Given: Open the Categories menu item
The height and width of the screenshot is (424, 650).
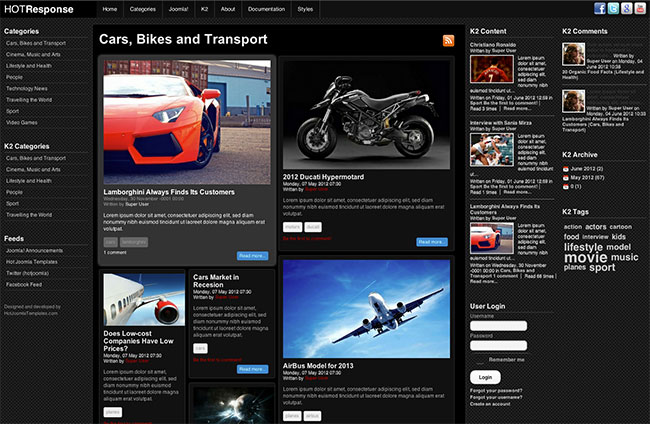Looking at the screenshot, I should pyautogui.click(x=143, y=9).
